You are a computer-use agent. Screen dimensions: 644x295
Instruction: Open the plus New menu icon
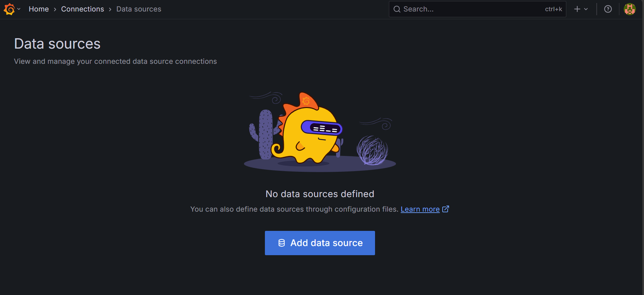click(x=577, y=9)
